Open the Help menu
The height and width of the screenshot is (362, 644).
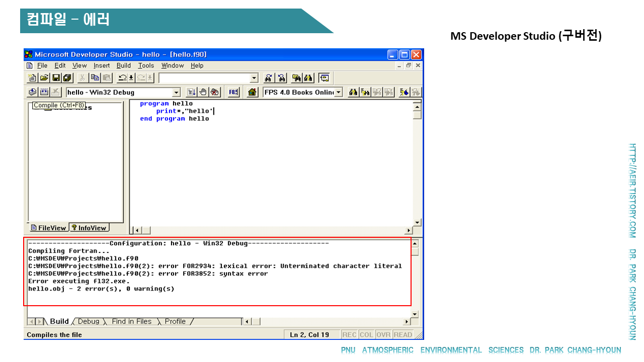tap(197, 65)
